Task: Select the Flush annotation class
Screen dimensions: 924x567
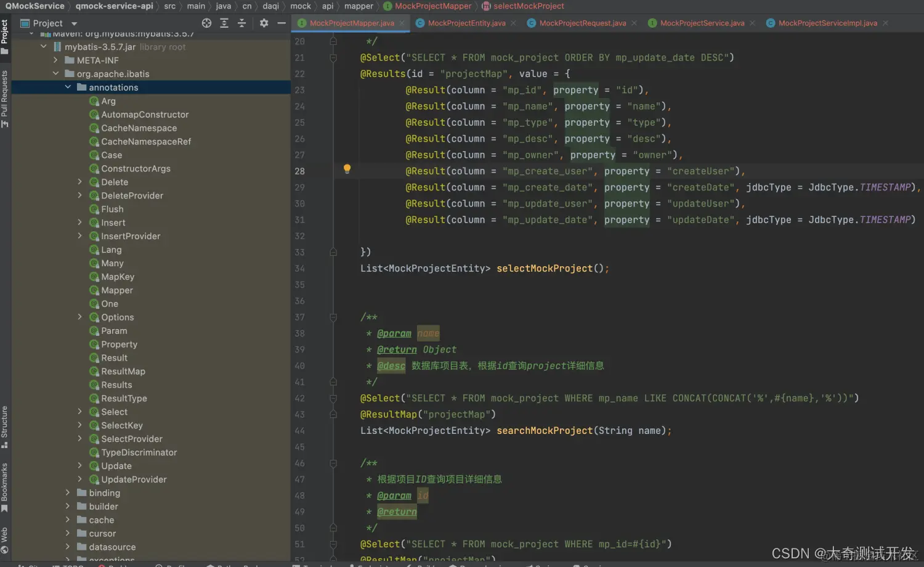Action: pos(112,210)
